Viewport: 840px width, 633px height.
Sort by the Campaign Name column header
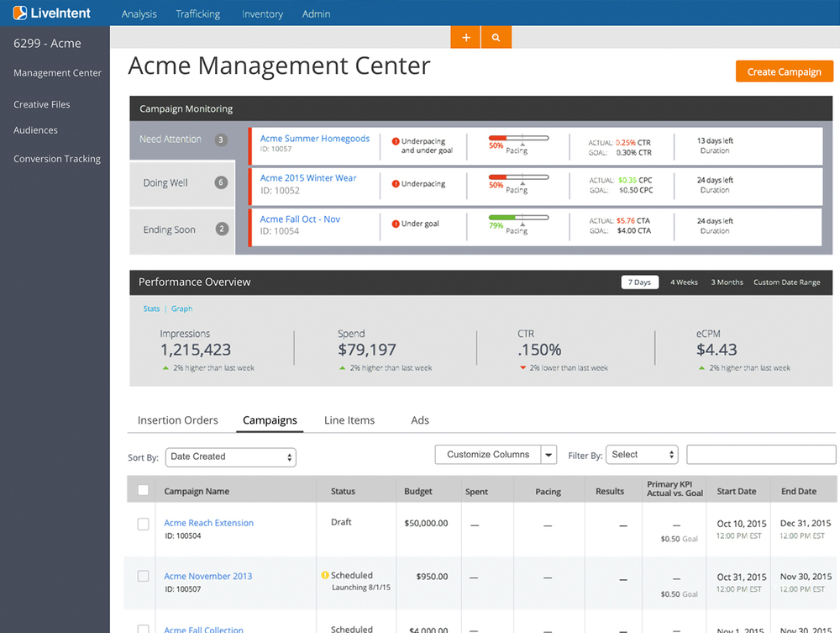[x=197, y=491]
